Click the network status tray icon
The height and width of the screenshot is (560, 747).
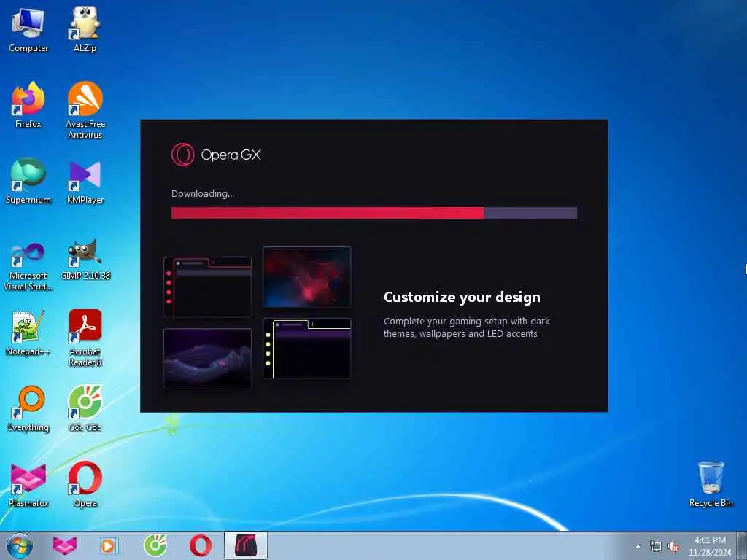point(656,547)
